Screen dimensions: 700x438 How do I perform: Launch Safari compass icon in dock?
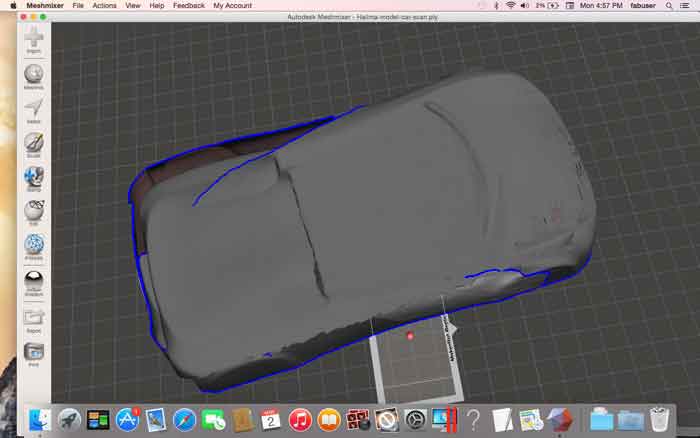pyautogui.click(x=184, y=420)
